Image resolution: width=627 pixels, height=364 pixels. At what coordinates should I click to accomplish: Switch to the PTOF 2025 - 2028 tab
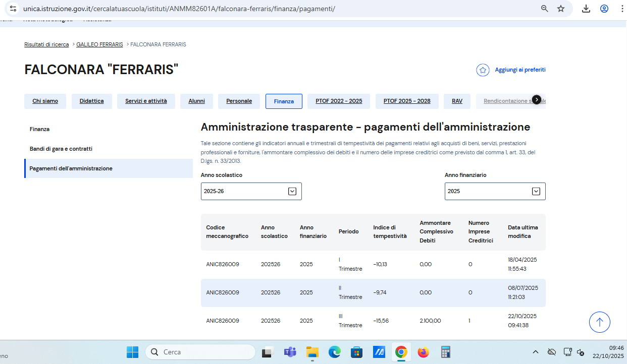(406, 101)
